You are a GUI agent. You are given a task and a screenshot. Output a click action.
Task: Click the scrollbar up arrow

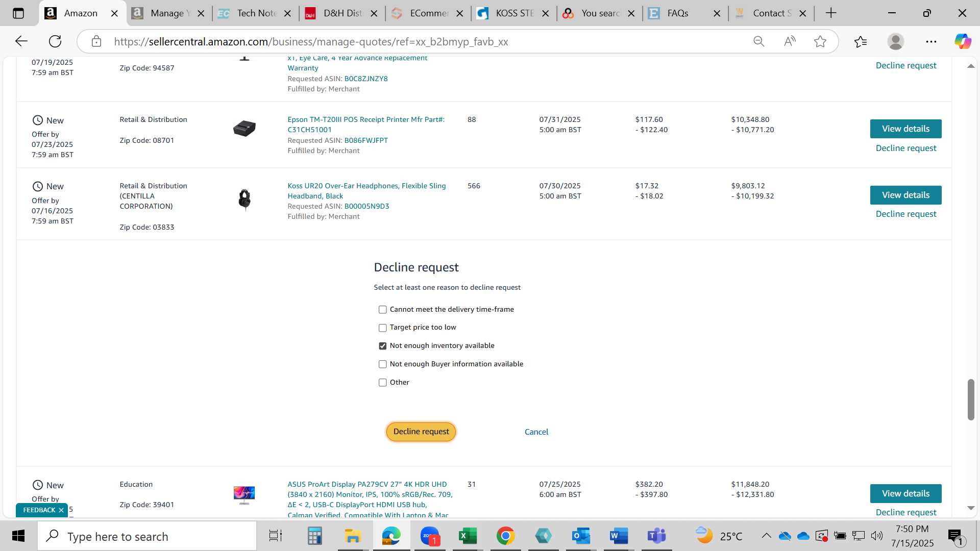coord(971,66)
